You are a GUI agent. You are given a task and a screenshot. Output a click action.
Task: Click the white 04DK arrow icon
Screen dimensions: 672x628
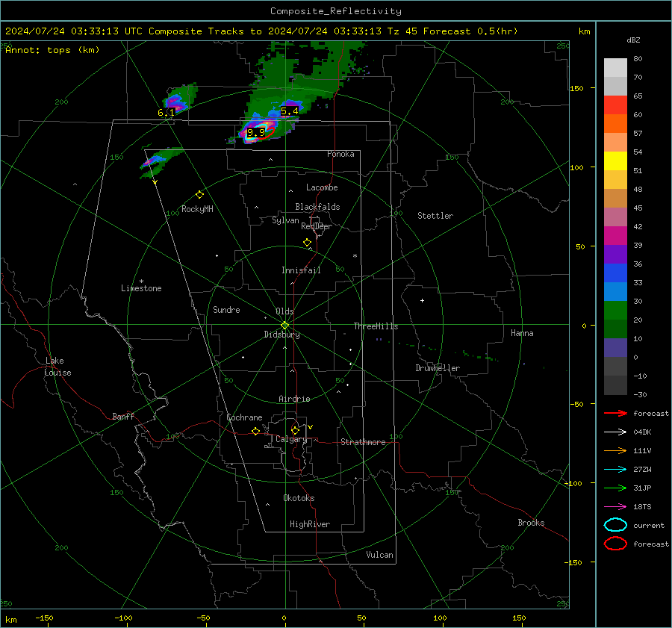(615, 432)
